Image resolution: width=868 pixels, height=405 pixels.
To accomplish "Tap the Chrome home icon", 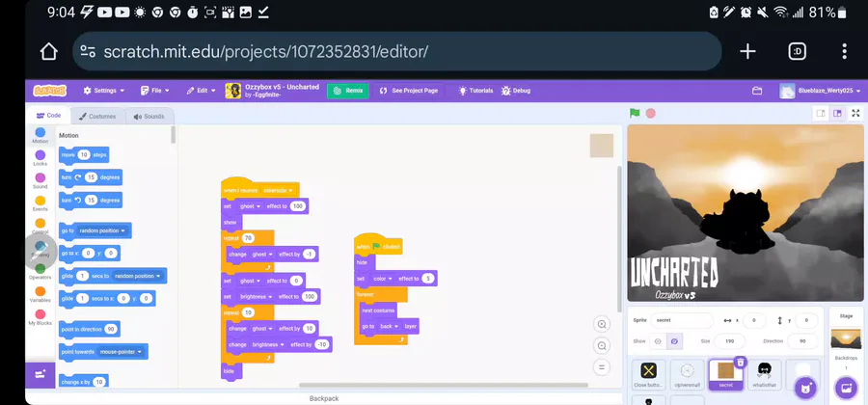I will coord(49,51).
